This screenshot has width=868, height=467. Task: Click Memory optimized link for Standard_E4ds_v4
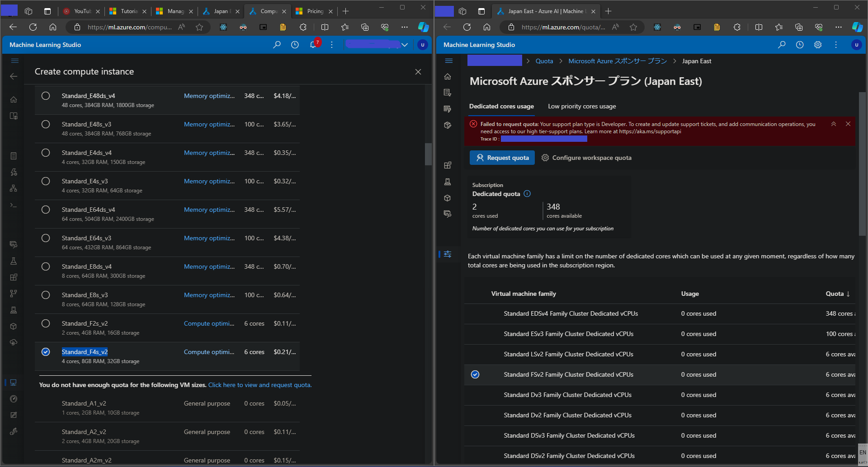point(209,153)
